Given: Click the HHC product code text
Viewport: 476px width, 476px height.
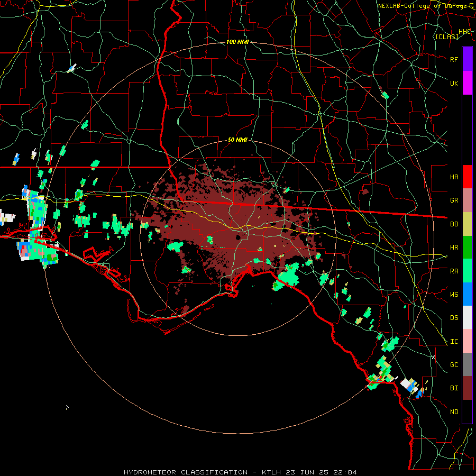Looking at the screenshot, I should coord(465,32).
